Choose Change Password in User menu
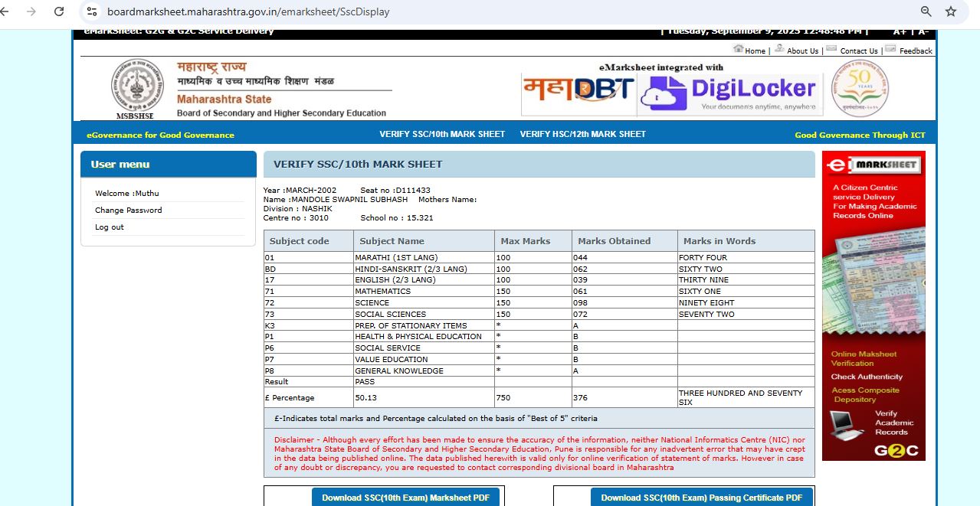Viewport: 980px width, 506px height. 128,211
